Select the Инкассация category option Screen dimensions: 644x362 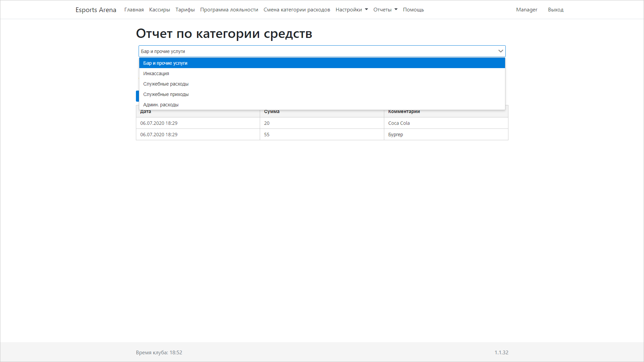pyautogui.click(x=156, y=73)
